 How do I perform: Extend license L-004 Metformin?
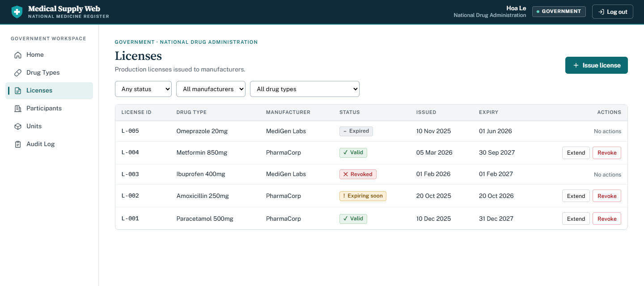tap(576, 153)
